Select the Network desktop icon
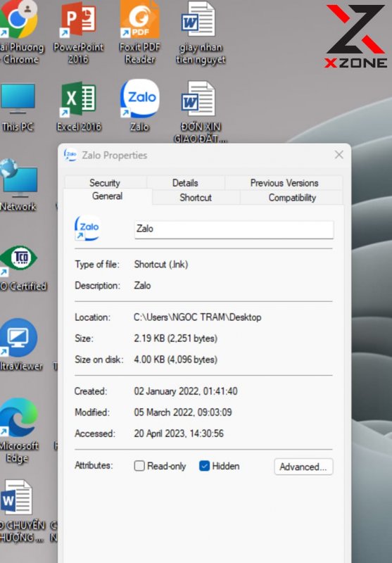The width and height of the screenshot is (392, 563). [x=19, y=178]
